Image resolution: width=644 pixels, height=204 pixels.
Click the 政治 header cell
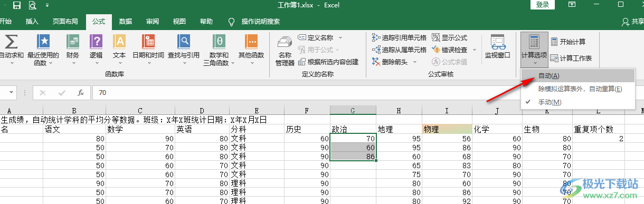click(x=353, y=129)
